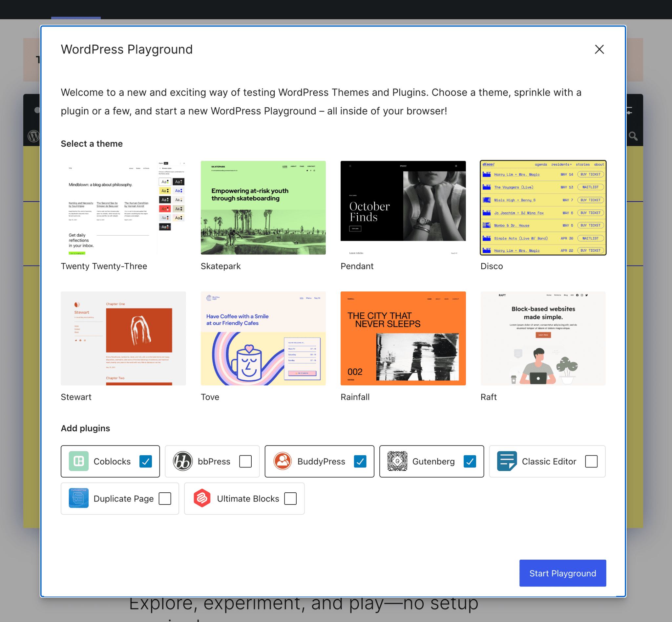Screen dimensions: 672x622
Task: Close the WordPress Playground dialog
Action: 599,49
